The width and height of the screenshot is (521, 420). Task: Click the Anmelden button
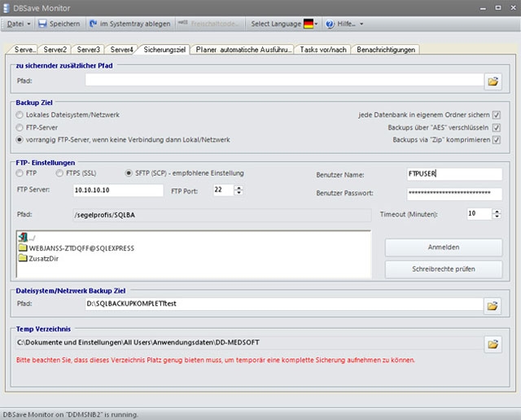[x=443, y=247]
